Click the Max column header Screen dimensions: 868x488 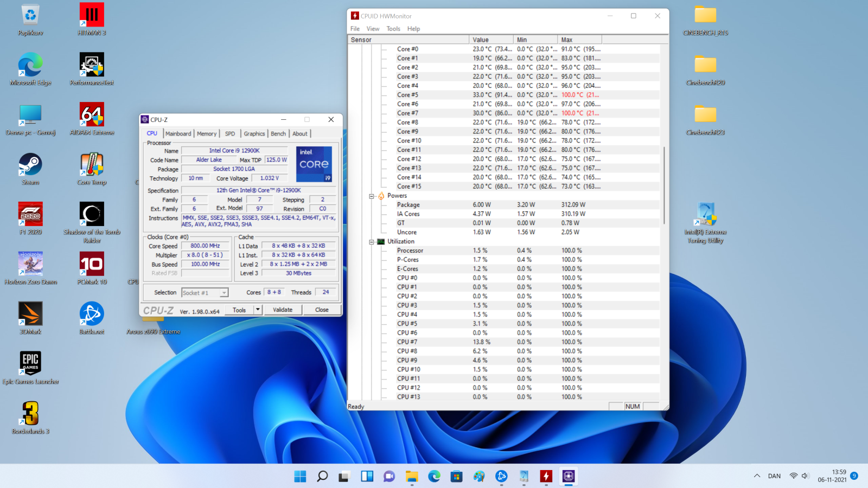(579, 40)
